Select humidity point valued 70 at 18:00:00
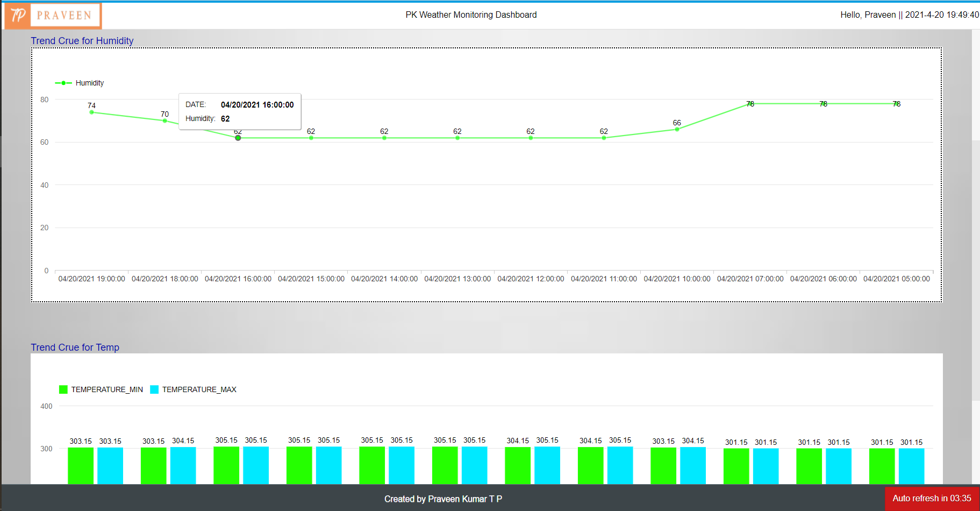 (x=164, y=120)
